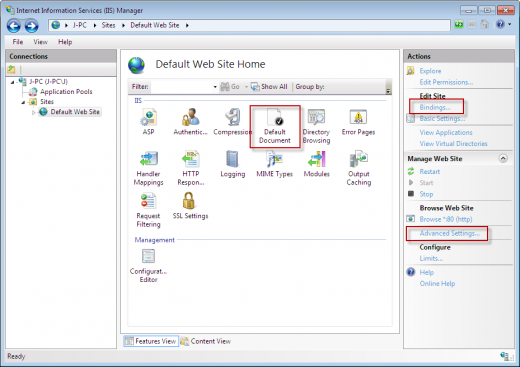Collapse the Manage Web Site section
Screen dimensions: 520x367
(x=503, y=158)
